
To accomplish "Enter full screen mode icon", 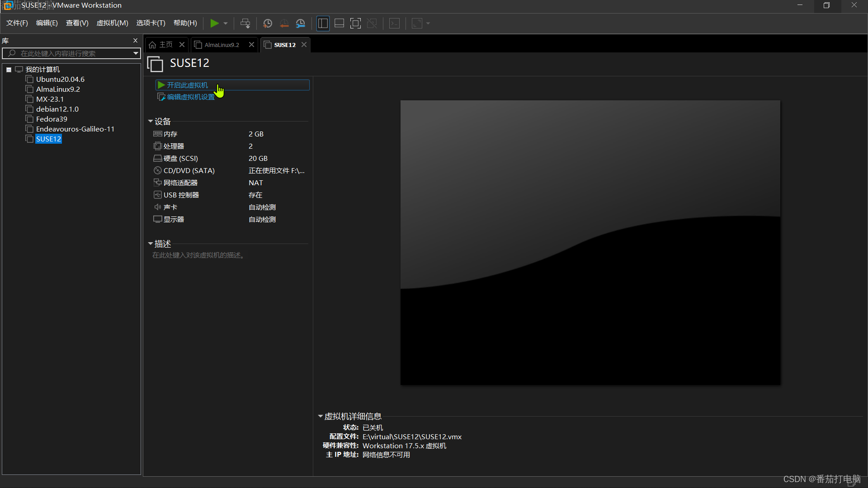I will [356, 23].
